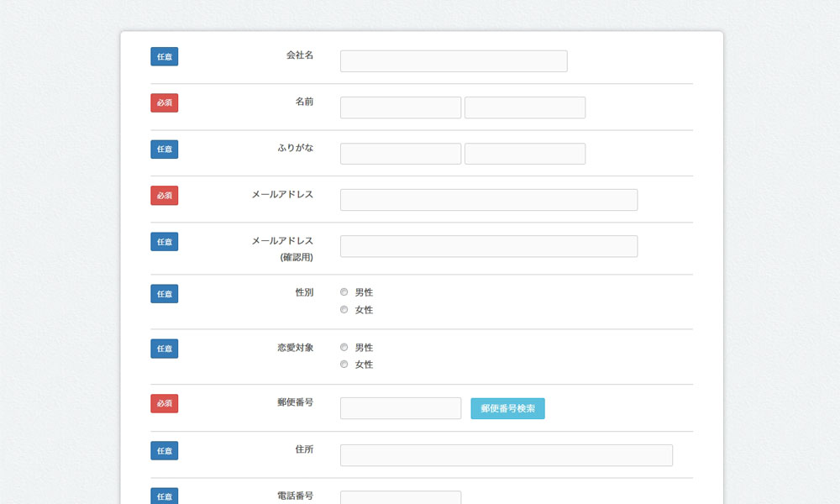The width and height of the screenshot is (840, 504).
Task: Click the 必須 badge beside 郵便番号
Action: point(165,403)
